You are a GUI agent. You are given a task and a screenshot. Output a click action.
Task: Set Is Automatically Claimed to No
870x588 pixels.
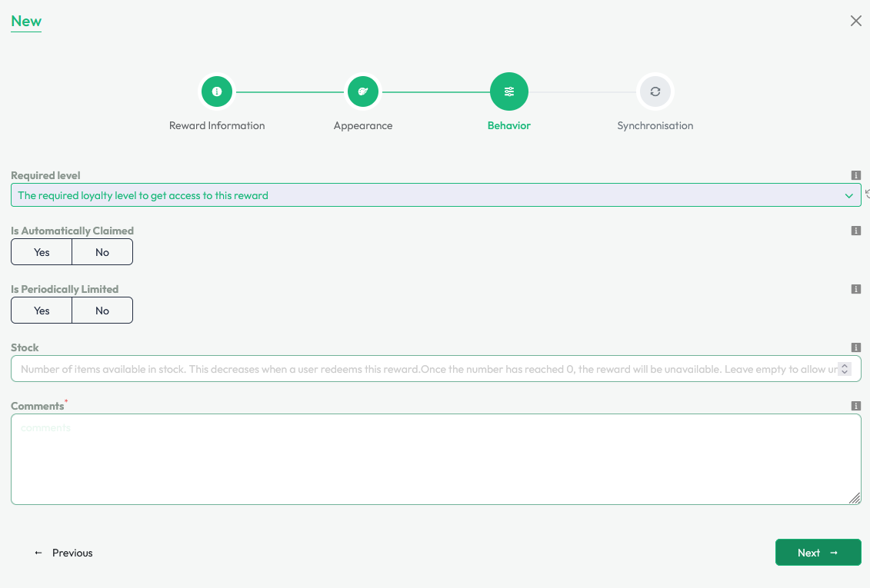click(102, 252)
